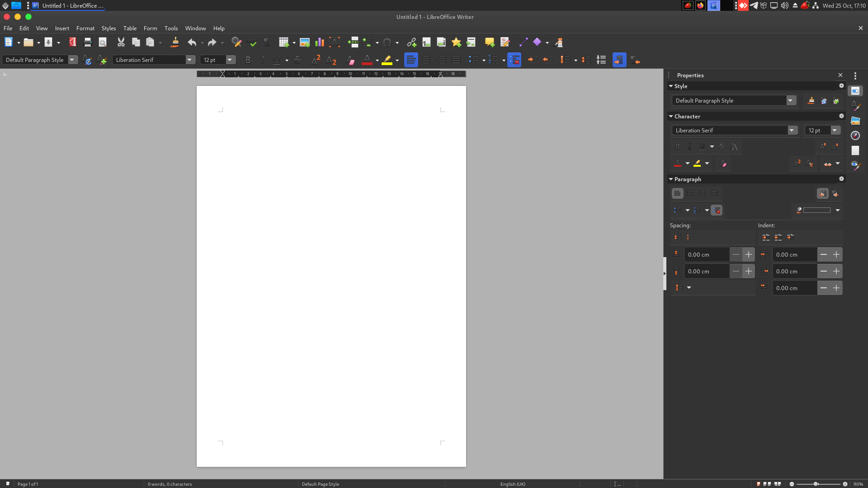
Task: Open the Navigator deck in sidebar
Action: (855, 136)
